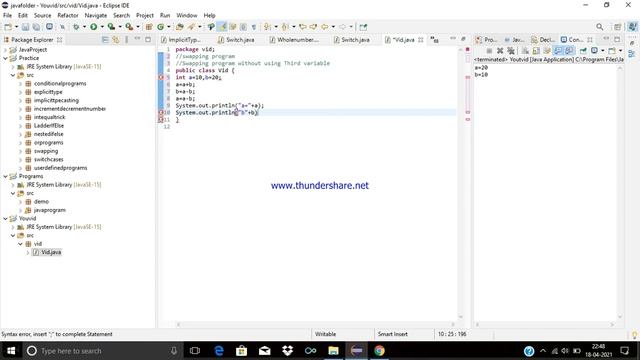The image size is (640, 360).
Task: Click the Save All toolbar icon
Action: click(x=36, y=27)
